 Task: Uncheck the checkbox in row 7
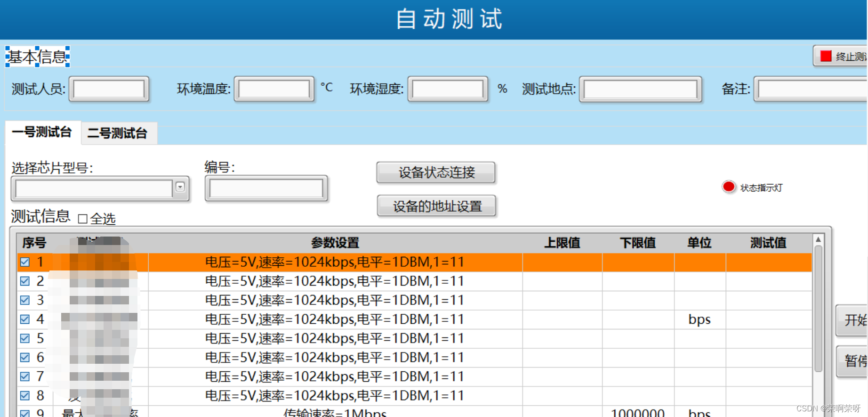[25, 376]
